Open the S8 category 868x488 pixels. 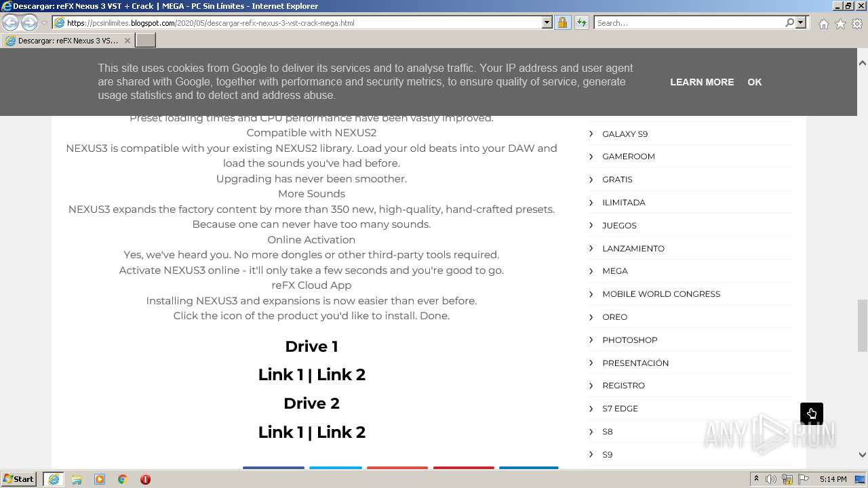[608, 432]
